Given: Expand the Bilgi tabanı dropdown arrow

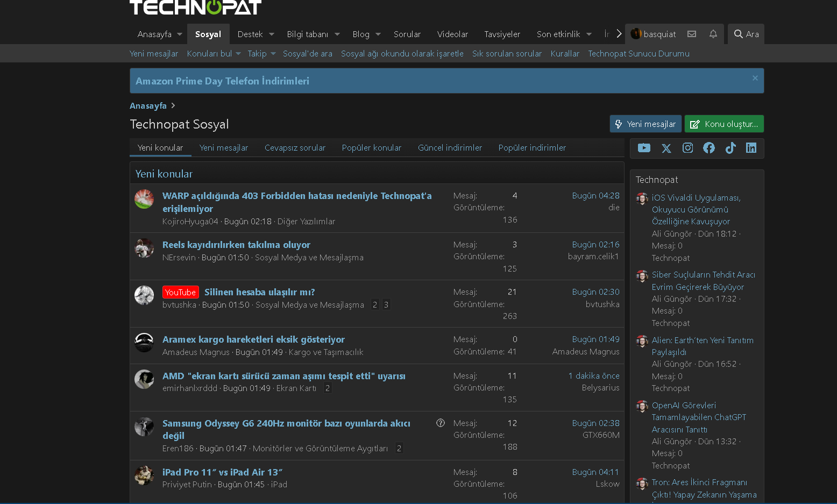Looking at the screenshot, I should point(337,34).
